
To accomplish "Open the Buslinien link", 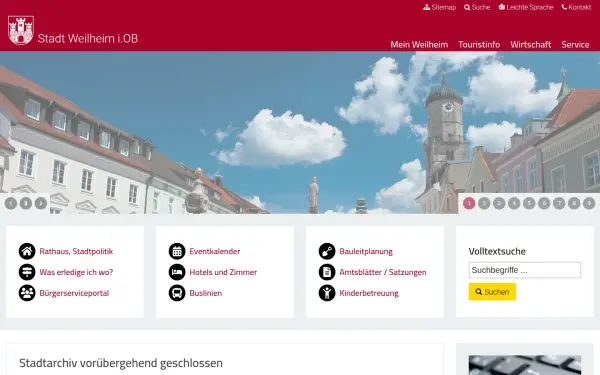I will (205, 293).
